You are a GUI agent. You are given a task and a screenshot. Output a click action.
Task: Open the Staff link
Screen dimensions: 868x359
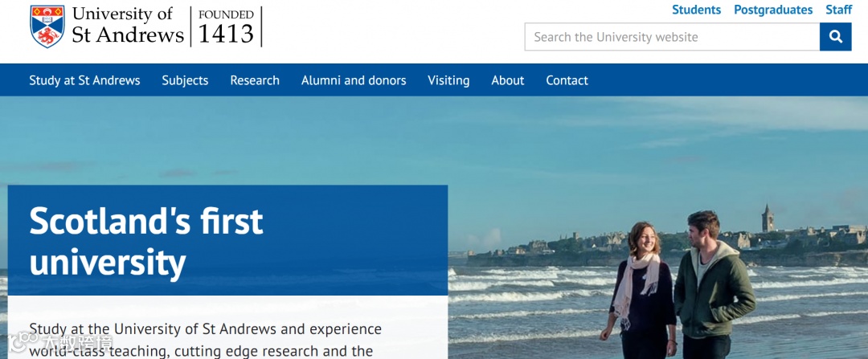pyautogui.click(x=838, y=10)
